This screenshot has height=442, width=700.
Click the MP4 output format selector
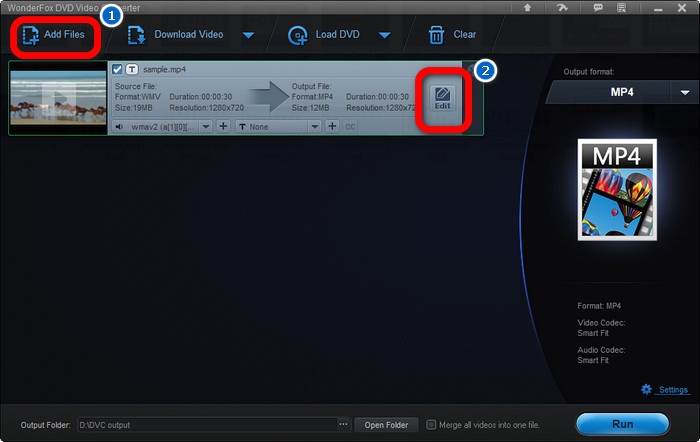(622, 92)
